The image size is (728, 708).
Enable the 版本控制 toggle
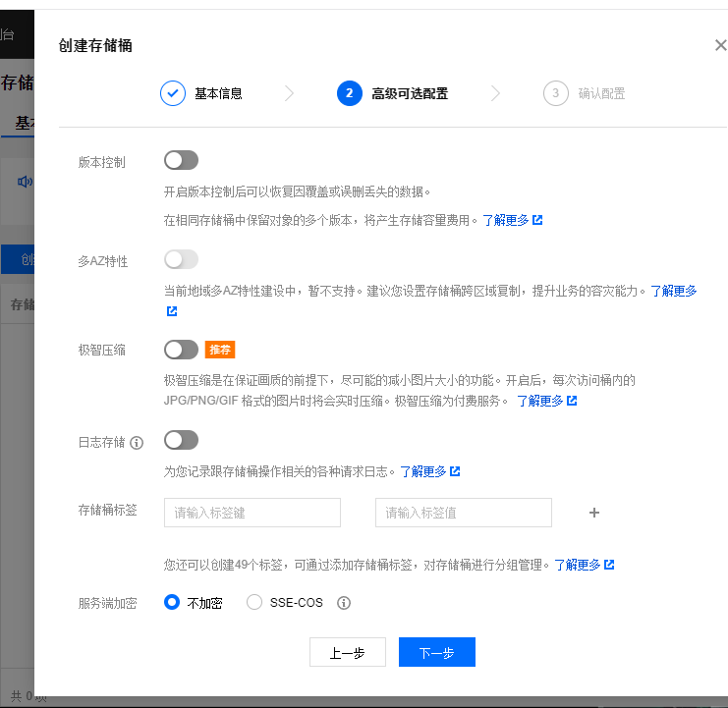coord(182,160)
